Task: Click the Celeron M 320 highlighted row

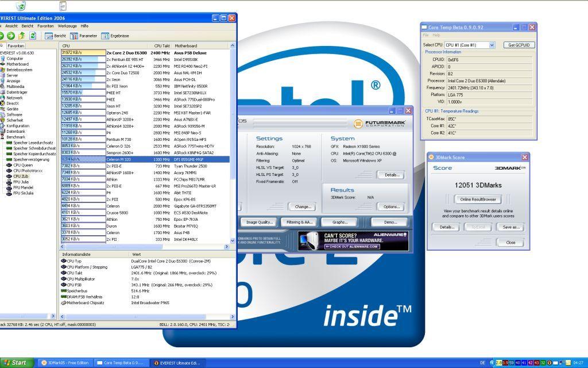Action: (x=145, y=159)
